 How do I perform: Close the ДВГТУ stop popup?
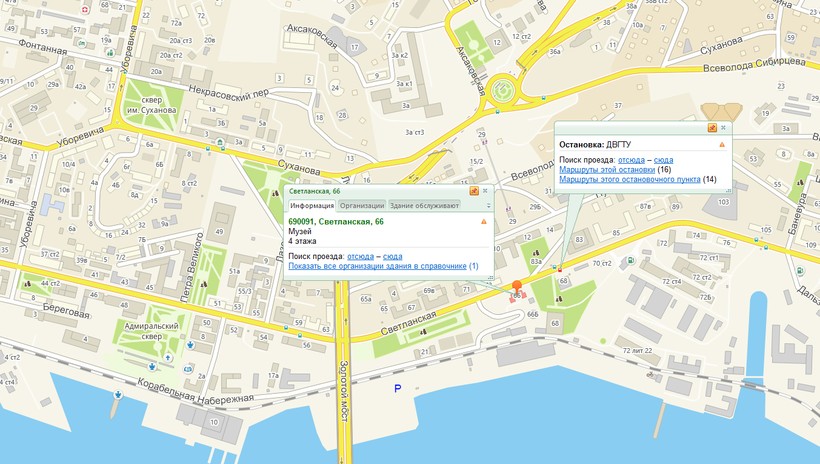pos(723,128)
